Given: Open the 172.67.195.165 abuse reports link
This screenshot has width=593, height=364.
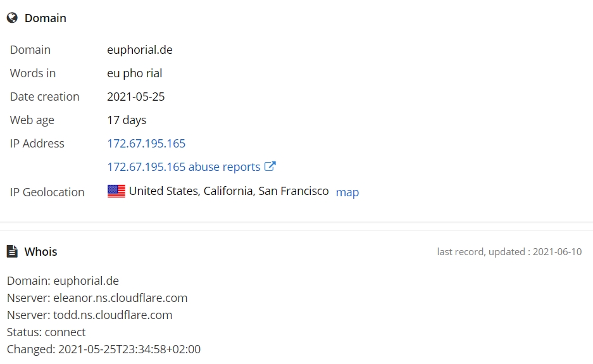Looking at the screenshot, I should click(184, 167).
